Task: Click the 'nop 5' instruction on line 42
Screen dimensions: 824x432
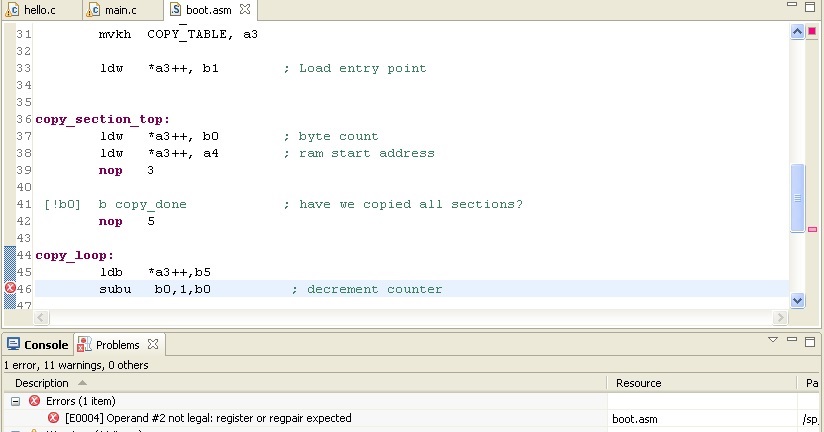Action: [127, 221]
